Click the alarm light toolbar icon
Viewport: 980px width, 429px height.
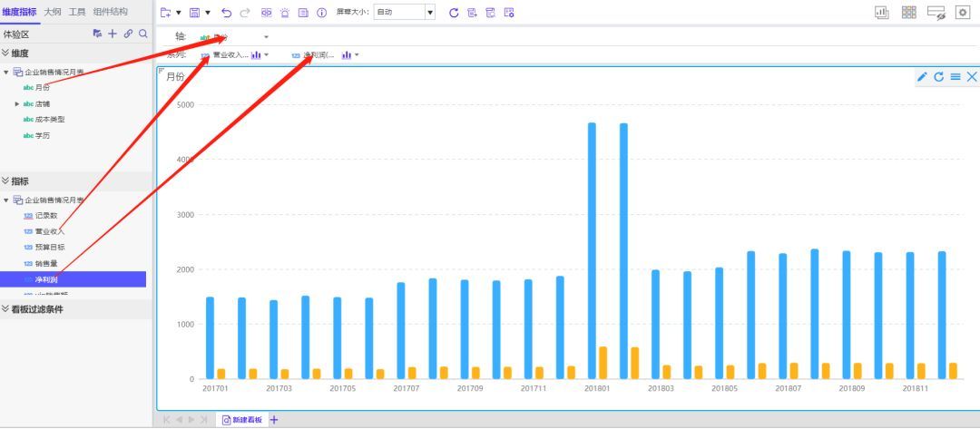pos(285,13)
